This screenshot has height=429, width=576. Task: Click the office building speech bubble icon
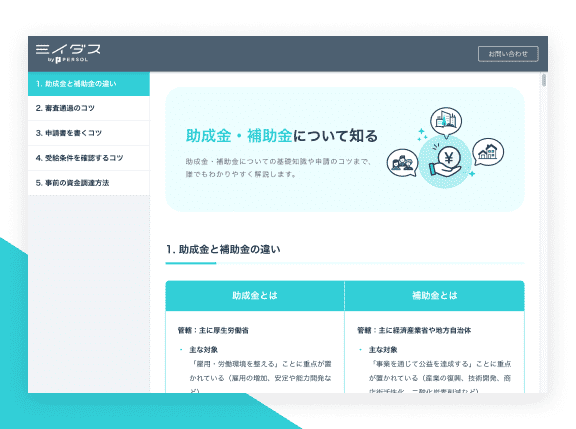pos(446,122)
